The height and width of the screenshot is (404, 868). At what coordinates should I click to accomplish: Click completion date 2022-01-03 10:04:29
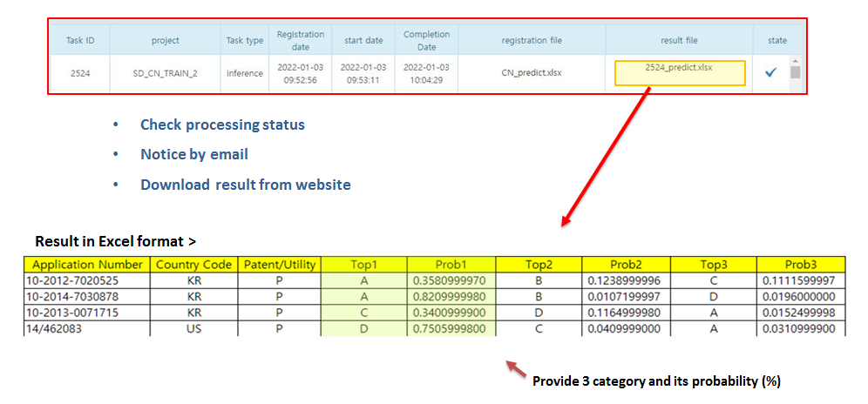coord(426,73)
